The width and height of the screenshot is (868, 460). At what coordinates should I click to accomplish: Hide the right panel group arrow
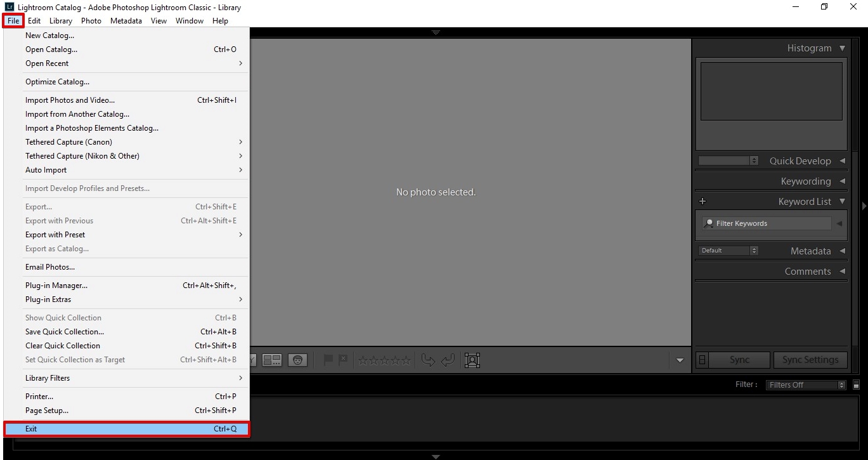coord(864,206)
